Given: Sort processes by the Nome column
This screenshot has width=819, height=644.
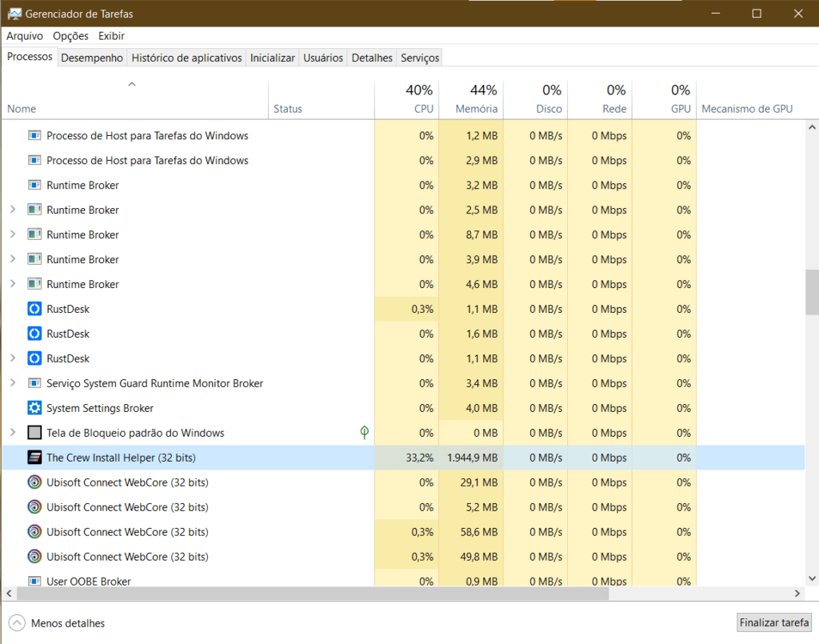Looking at the screenshot, I should (134, 100).
